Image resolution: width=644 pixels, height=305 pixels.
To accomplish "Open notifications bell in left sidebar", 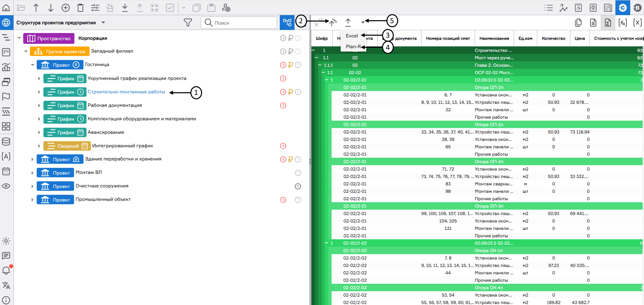I will (6, 270).
